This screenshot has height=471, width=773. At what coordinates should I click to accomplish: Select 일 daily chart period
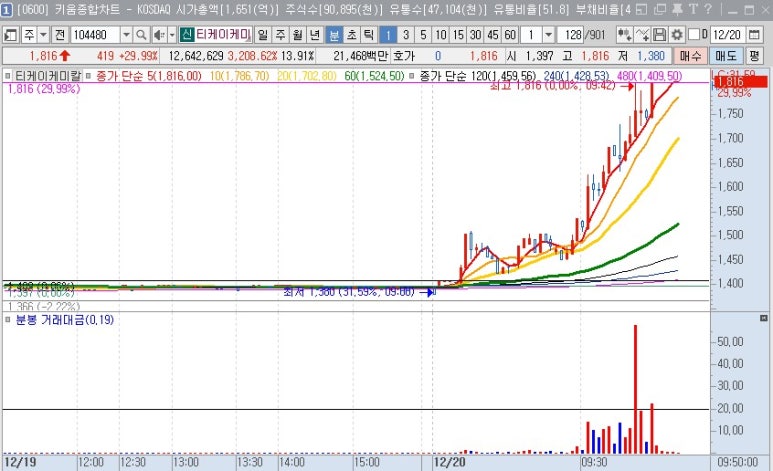[x=263, y=35]
